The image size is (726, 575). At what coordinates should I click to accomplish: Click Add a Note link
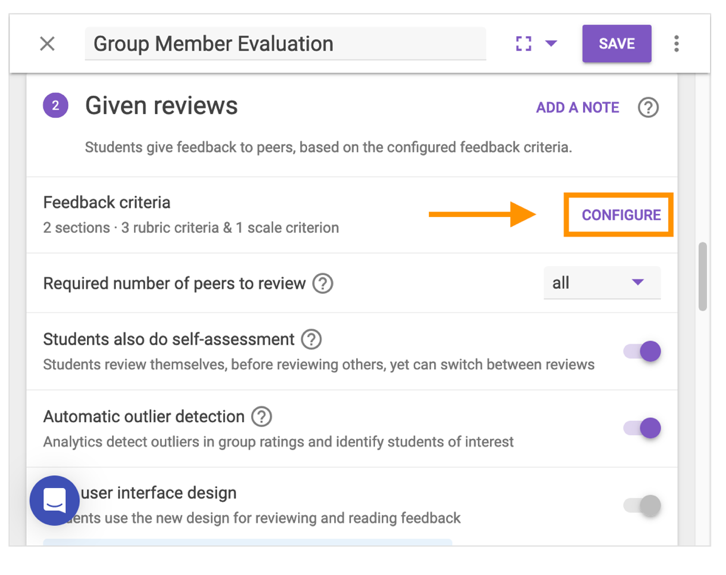tap(577, 107)
